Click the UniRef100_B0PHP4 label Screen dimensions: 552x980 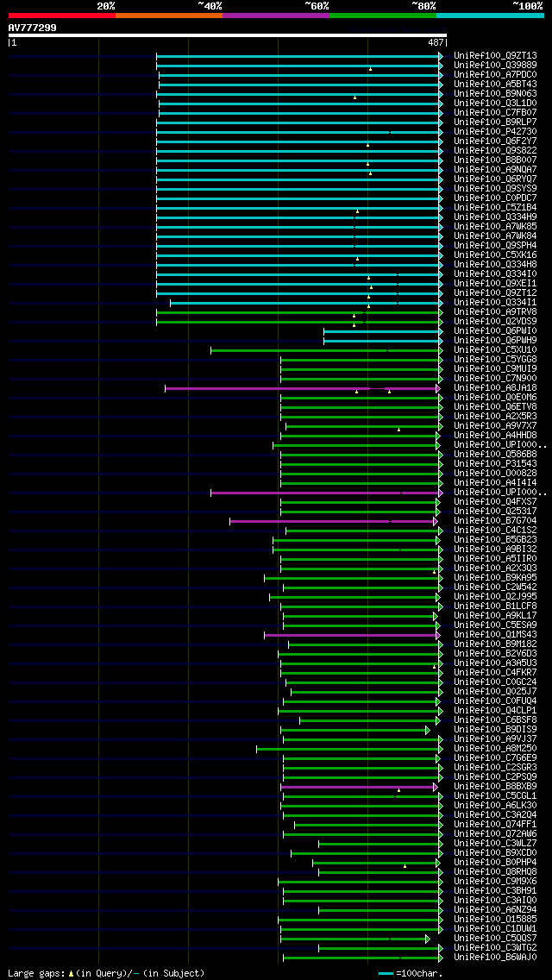[x=496, y=863]
